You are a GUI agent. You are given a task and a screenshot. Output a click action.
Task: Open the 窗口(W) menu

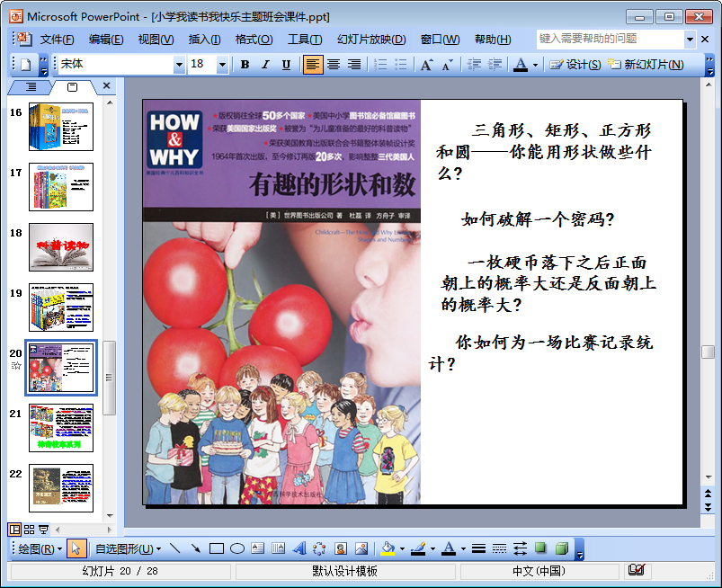(440, 40)
